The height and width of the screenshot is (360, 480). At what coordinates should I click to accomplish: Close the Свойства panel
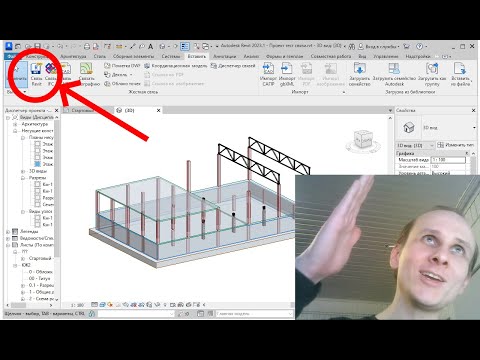coord(474,110)
